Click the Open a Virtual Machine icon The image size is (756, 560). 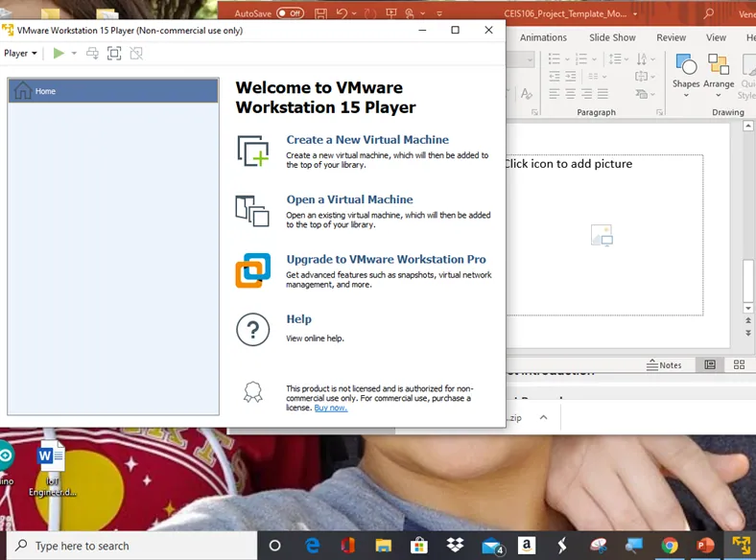click(252, 211)
